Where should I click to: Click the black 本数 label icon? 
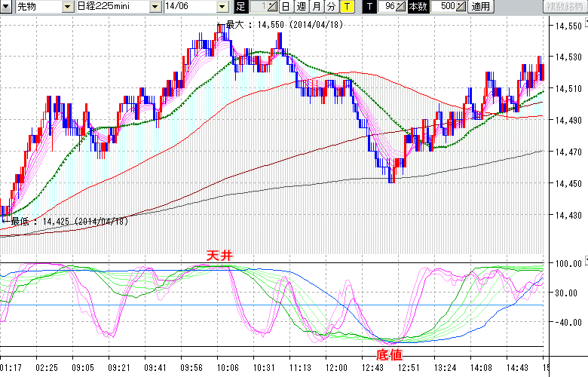point(417,7)
